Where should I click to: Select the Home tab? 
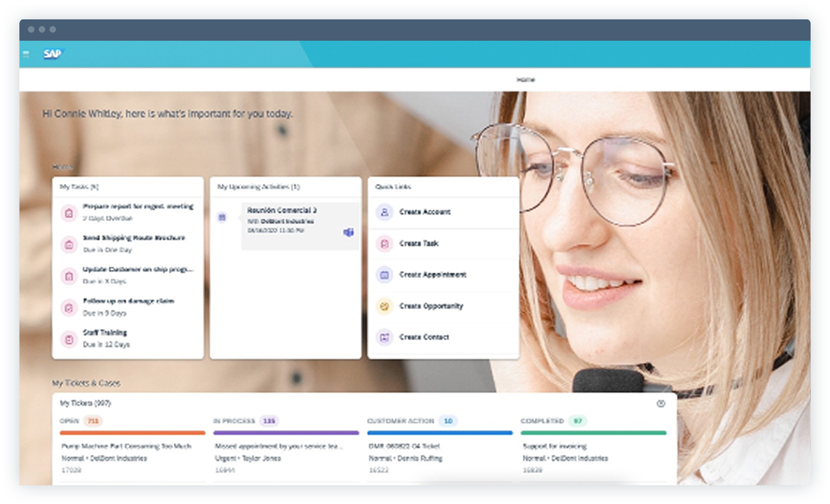point(526,79)
